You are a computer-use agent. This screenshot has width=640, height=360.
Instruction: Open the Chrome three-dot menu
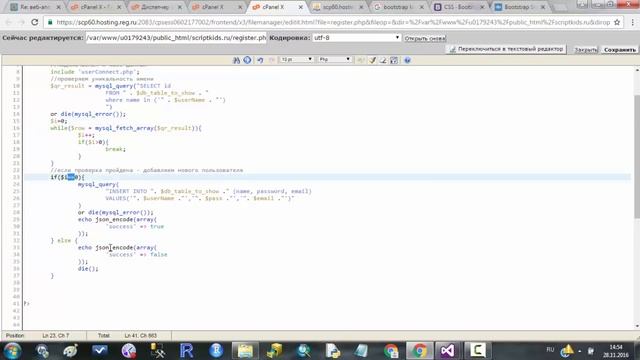point(632,22)
